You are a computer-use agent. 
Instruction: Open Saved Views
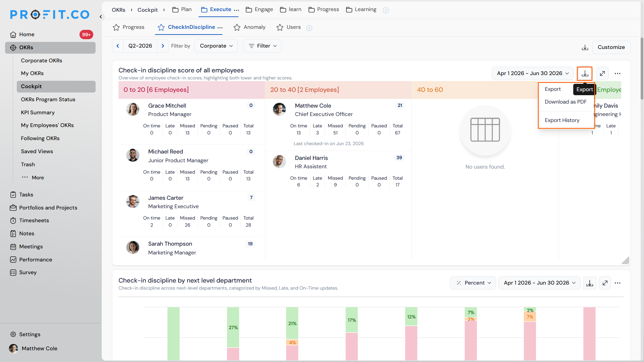tap(37, 152)
